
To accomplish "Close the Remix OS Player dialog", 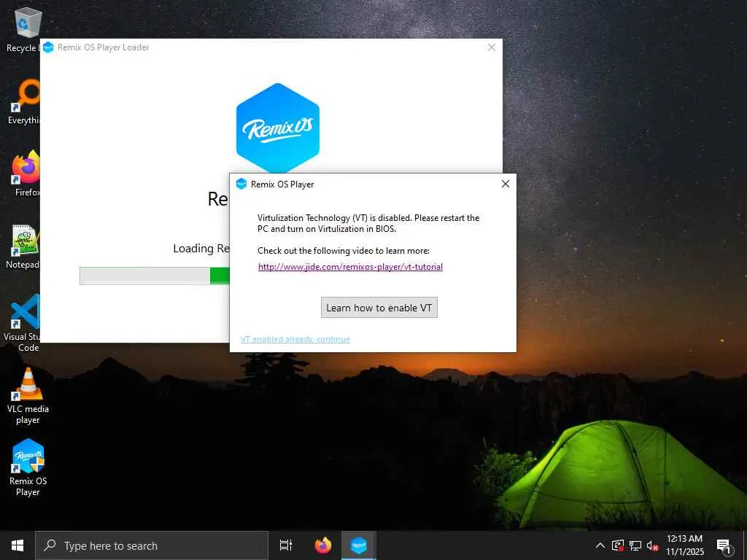I will click(x=506, y=184).
